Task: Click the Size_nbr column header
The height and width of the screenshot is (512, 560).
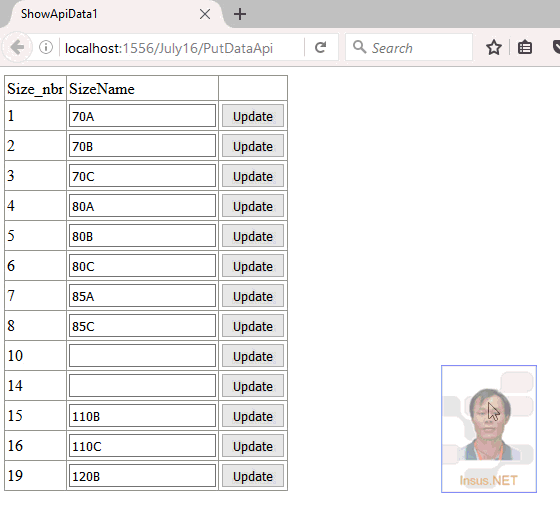Action: (35, 88)
